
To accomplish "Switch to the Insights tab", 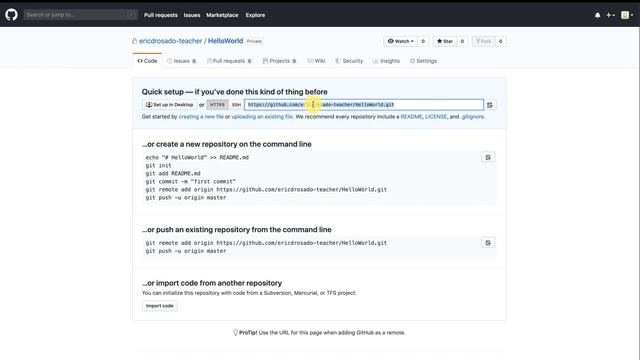I will 386,61.
